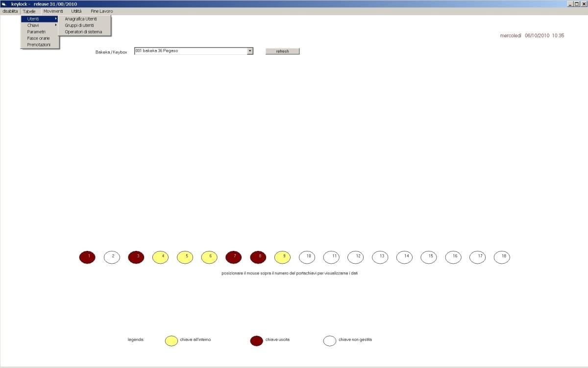Select the yellow key slot number 4
The width and height of the screenshot is (588, 368).
coord(160,257)
